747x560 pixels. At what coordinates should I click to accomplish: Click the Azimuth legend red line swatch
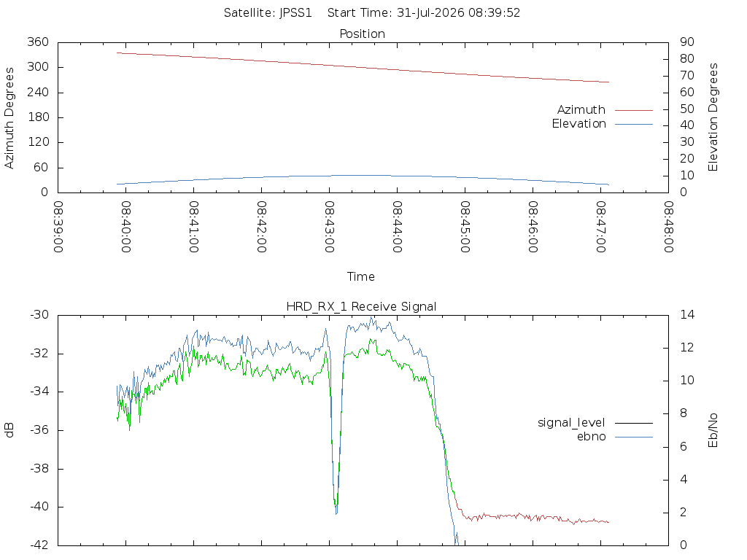point(634,111)
